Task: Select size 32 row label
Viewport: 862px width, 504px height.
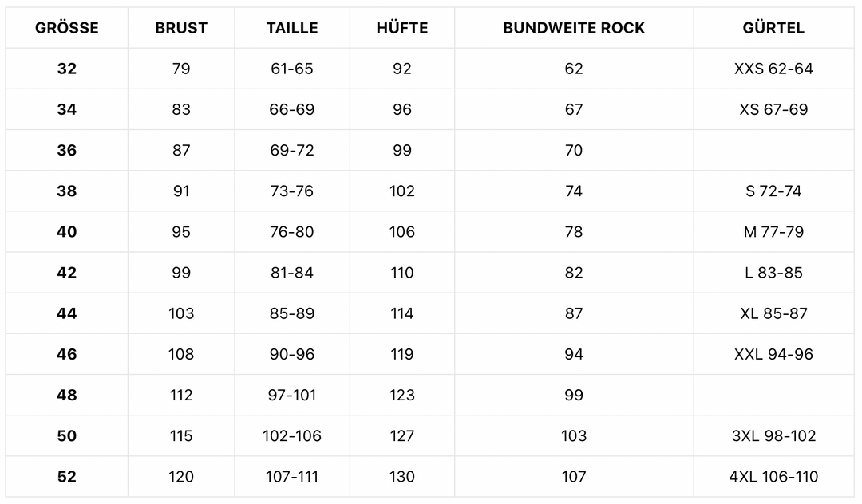Action: tap(67, 69)
